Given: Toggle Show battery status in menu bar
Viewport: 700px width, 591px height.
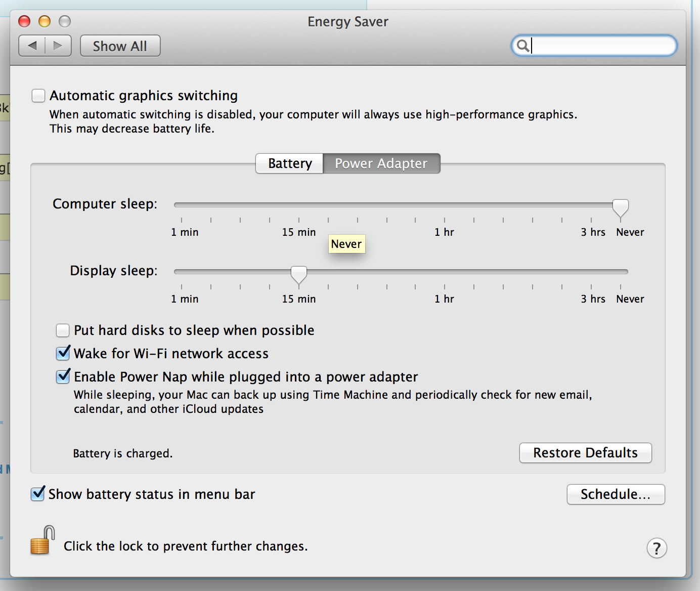Looking at the screenshot, I should [x=37, y=494].
